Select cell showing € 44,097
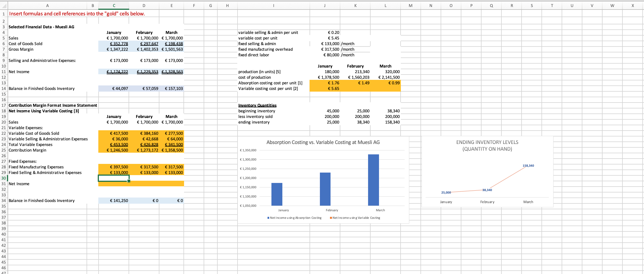 [114, 89]
